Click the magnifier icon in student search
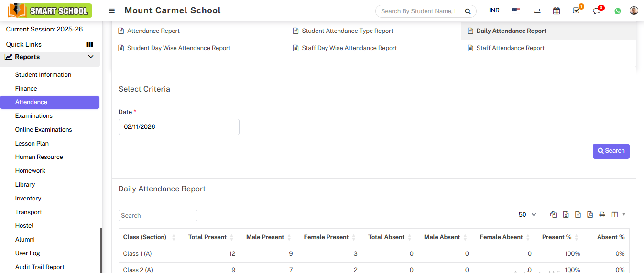Screen dimensions: 644x273 pyautogui.click(x=468, y=11)
